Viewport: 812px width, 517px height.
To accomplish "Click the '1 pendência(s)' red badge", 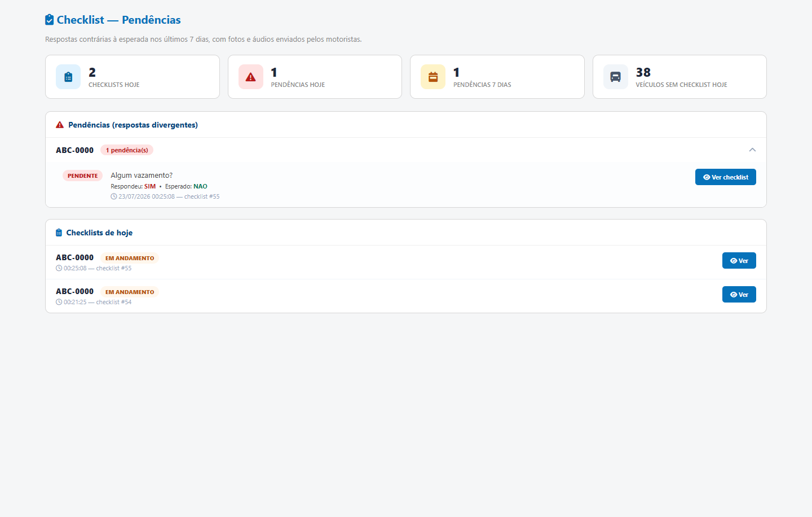I will coord(127,150).
